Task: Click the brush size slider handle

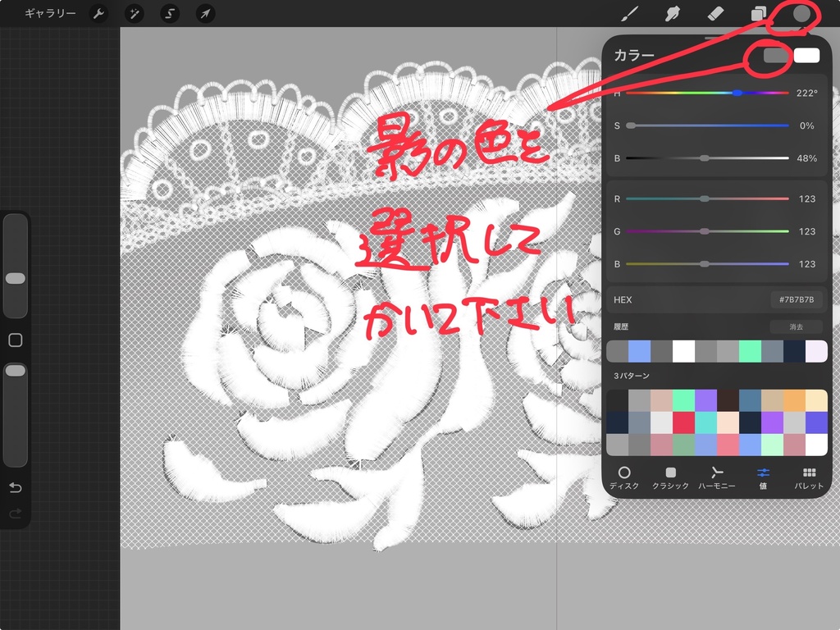Action: click(15, 278)
